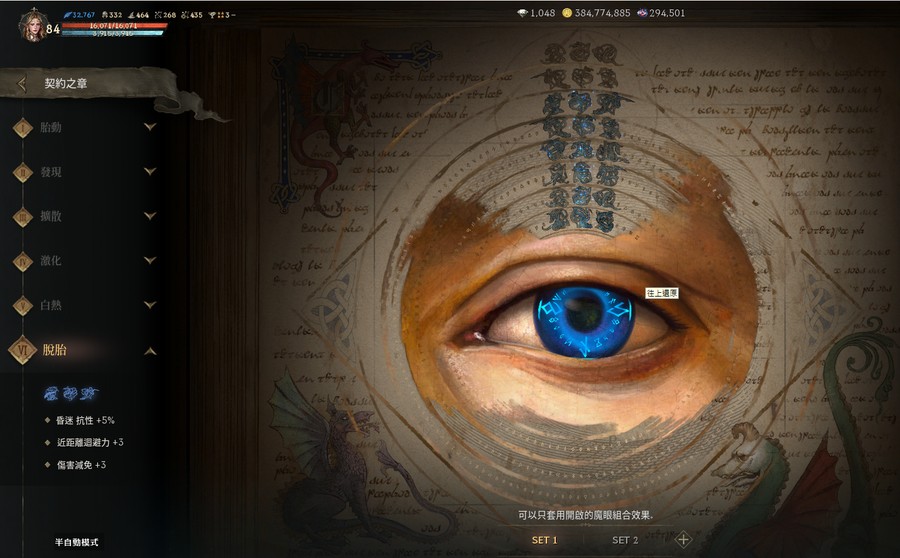This screenshot has width=900, height=558.
Task: Click the gold coin currency icon
Action: 567,13
